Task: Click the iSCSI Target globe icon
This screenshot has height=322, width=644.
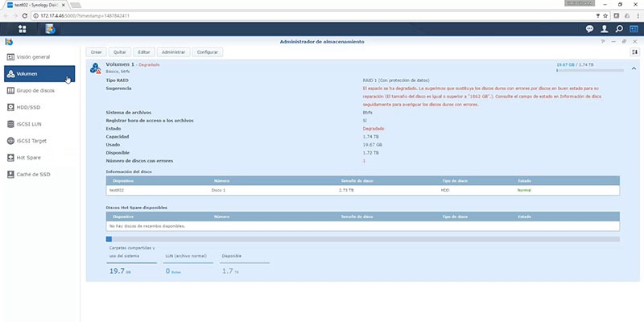Action: point(10,141)
